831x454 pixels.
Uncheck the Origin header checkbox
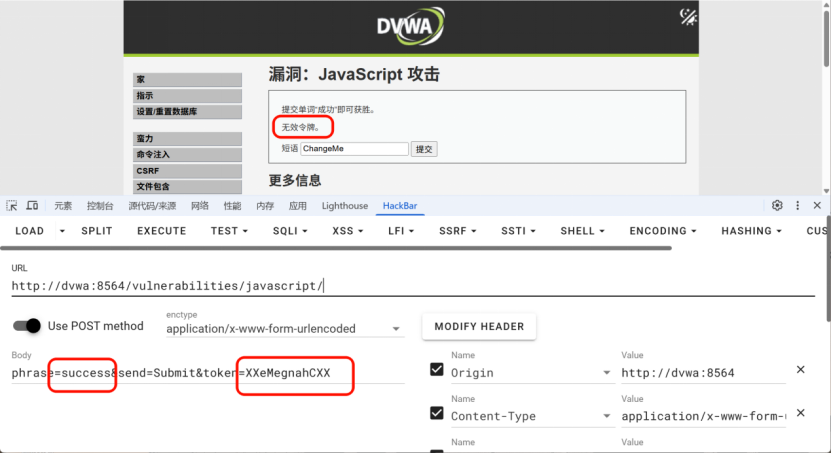click(437, 369)
